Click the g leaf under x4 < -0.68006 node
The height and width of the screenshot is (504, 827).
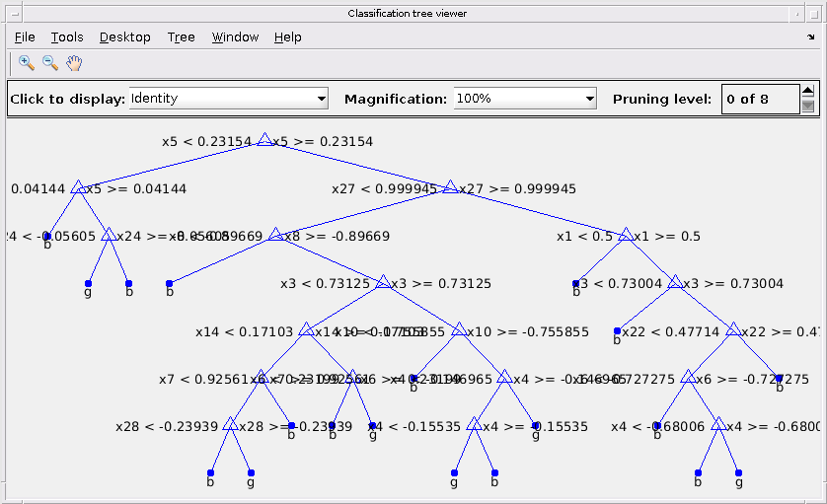point(738,472)
